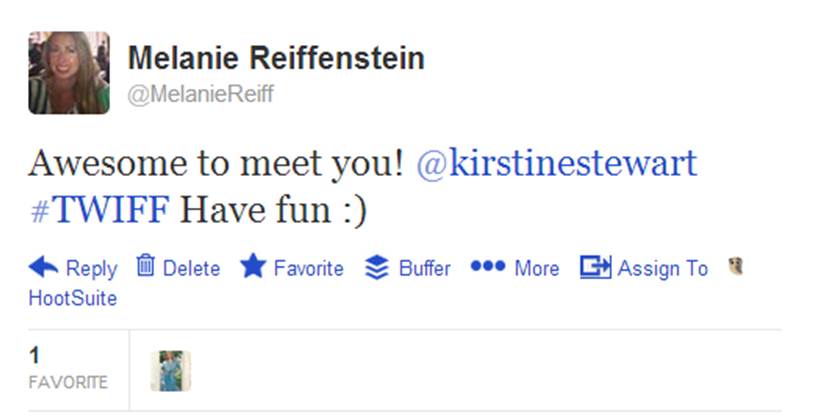Click the Delete trash can icon
This screenshot has width=835, height=420.
coord(146,266)
